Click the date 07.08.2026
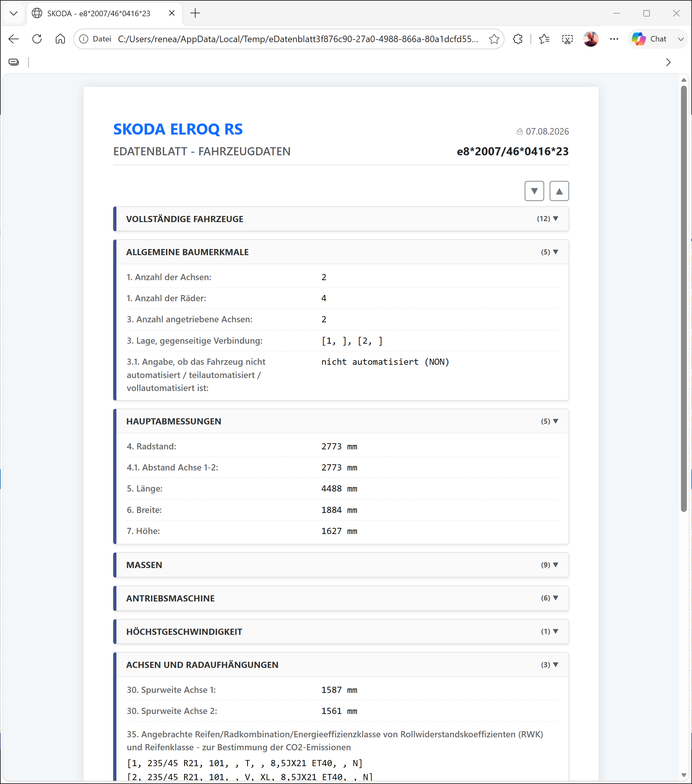The width and height of the screenshot is (692, 784). coord(547,132)
